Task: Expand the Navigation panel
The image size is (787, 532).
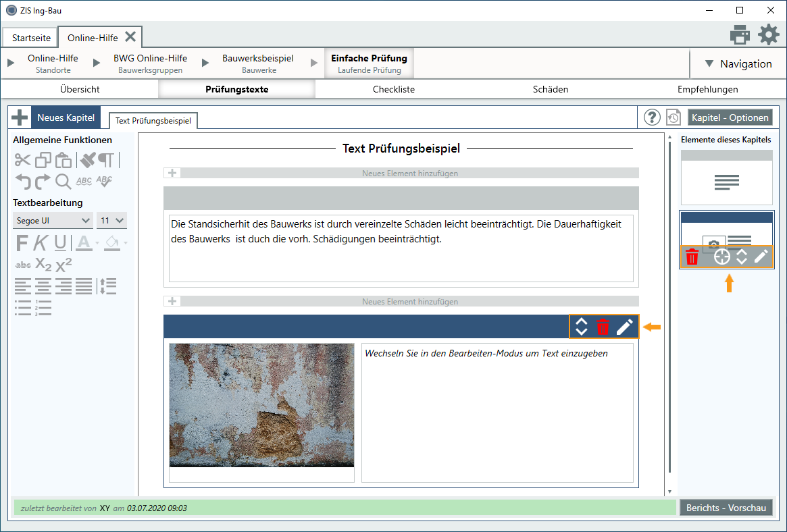Action: pyautogui.click(x=738, y=63)
